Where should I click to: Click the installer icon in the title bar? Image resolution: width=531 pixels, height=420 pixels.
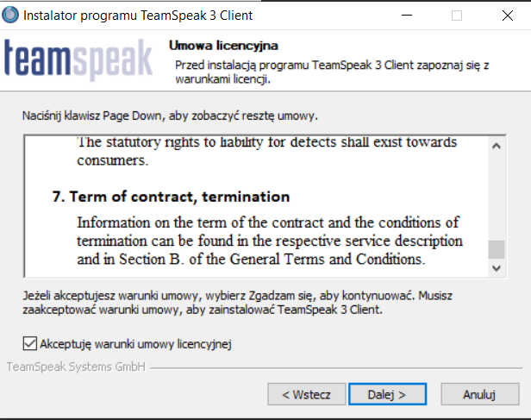[12, 16]
